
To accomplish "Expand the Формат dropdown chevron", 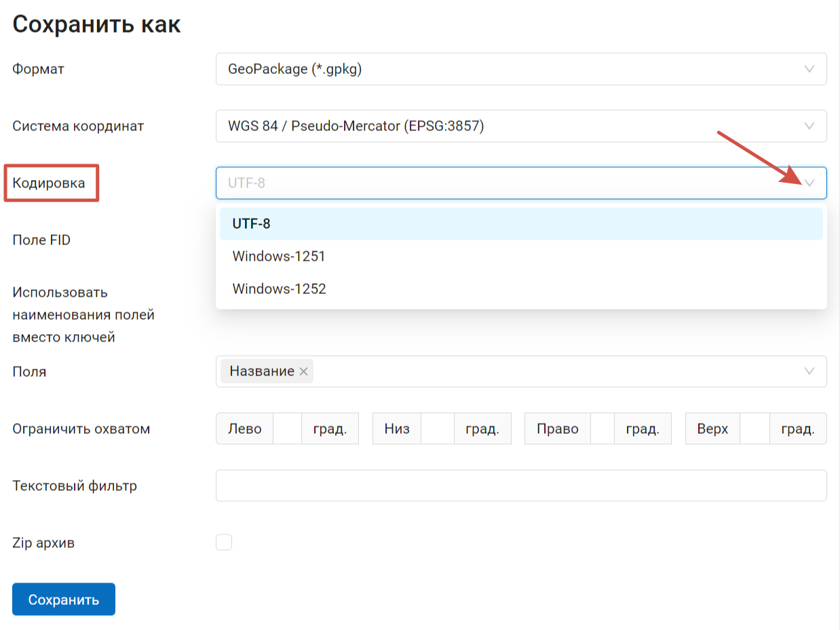I will [x=809, y=69].
